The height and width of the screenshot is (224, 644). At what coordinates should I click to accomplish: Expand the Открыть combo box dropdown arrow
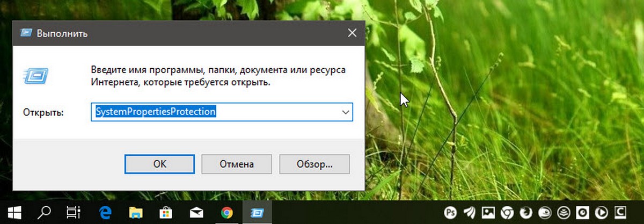tap(346, 112)
